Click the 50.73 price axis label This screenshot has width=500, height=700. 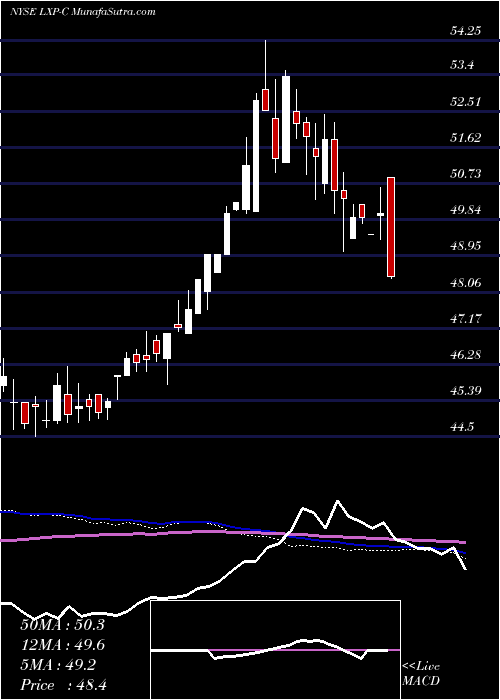coord(468,174)
